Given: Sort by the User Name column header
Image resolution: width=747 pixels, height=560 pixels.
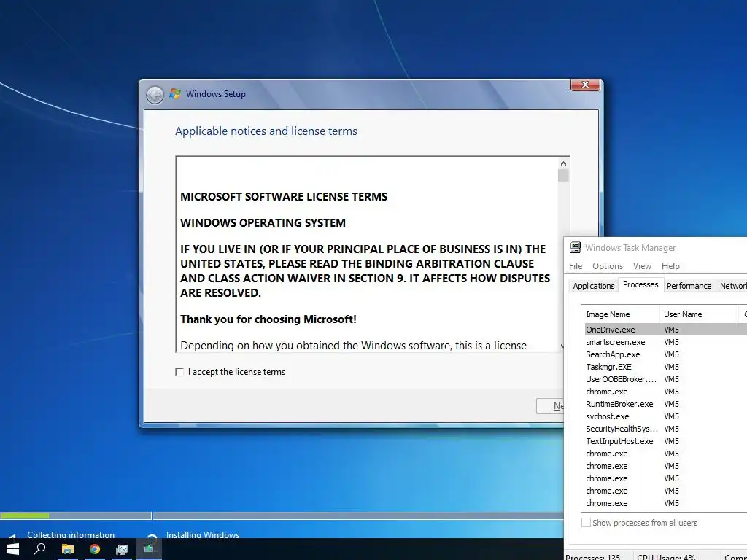Looking at the screenshot, I should [x=698, y=314].
